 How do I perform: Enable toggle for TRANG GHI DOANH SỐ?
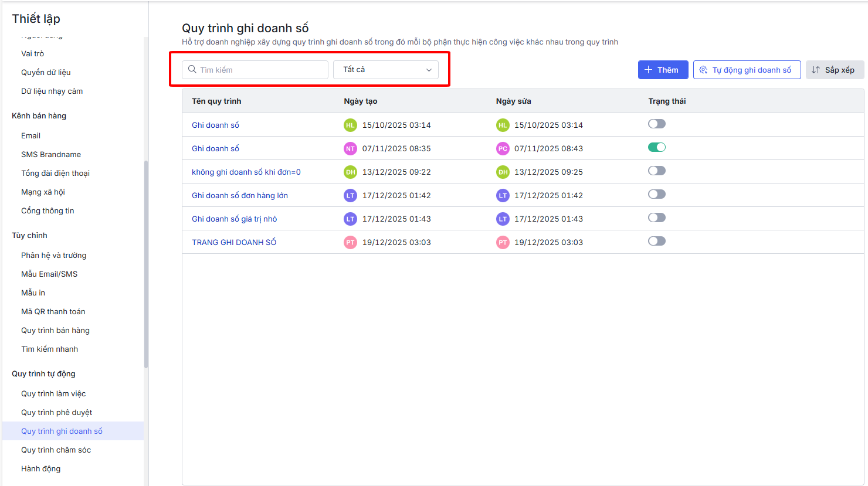[x=657, y=241]
